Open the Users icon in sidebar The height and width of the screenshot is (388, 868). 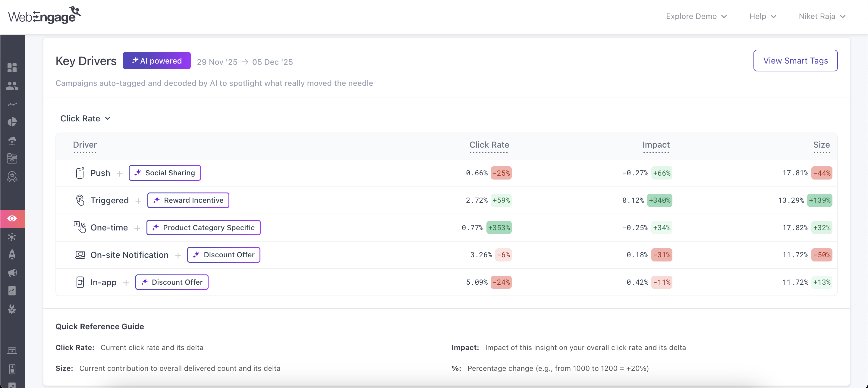point(12,86)
